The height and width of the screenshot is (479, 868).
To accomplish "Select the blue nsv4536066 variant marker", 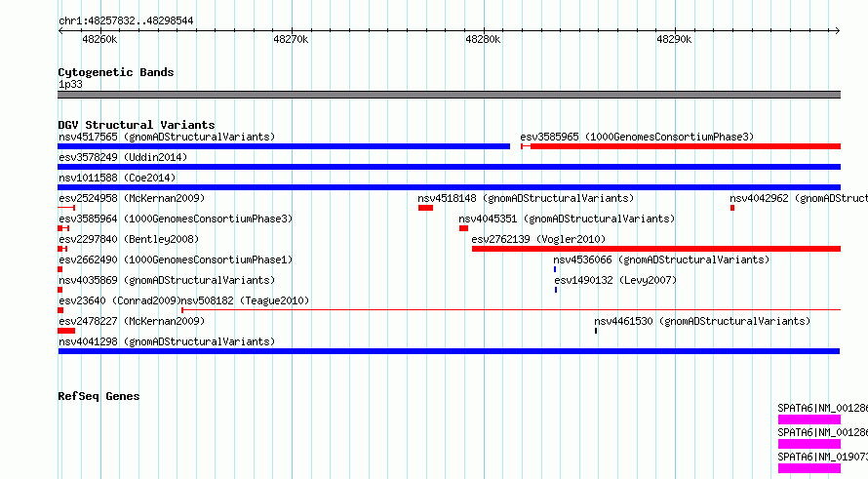I will coord(555,269).
